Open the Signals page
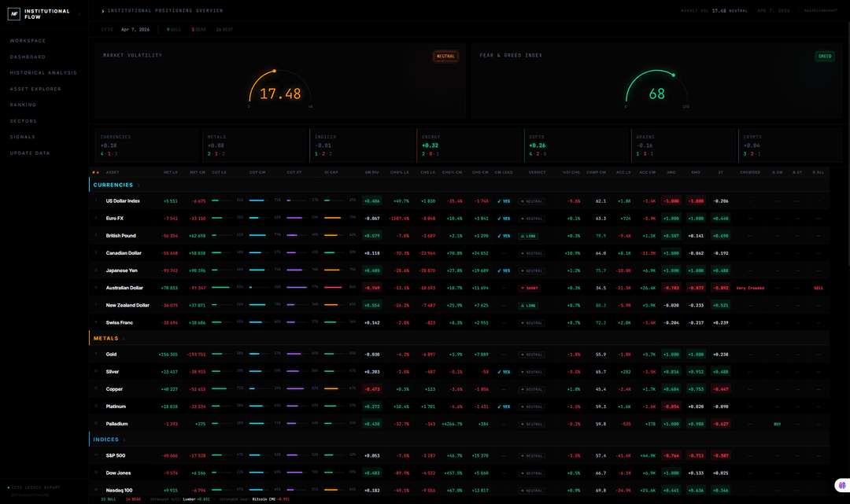The height and width of the screenshot is (504, 850). point(22,137)
